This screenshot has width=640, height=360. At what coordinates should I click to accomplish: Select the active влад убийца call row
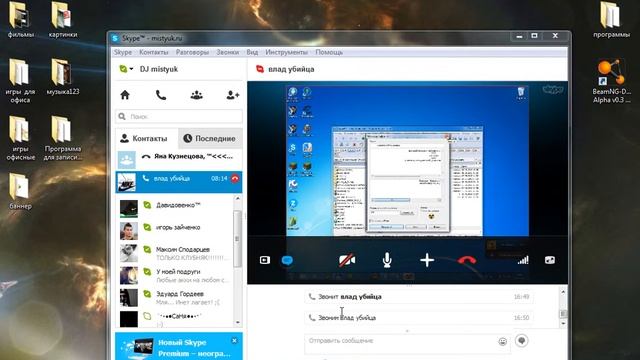click(179, 182)
